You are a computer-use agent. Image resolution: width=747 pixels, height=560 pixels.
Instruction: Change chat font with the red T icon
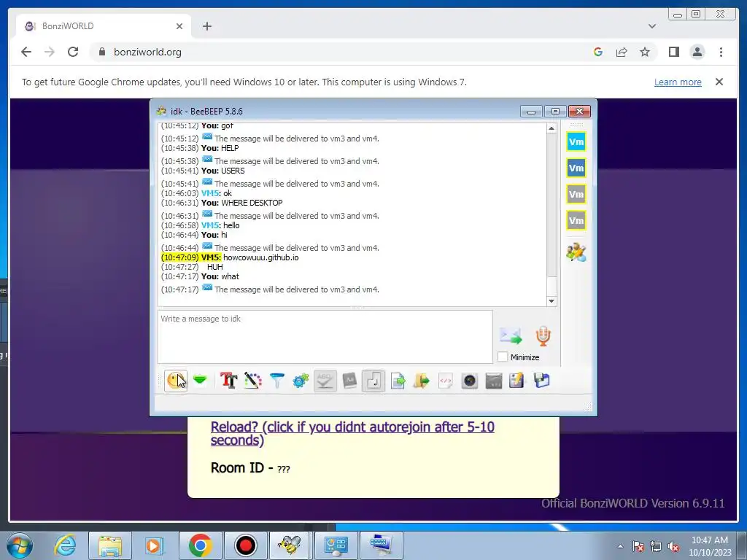tap(228, 381)
